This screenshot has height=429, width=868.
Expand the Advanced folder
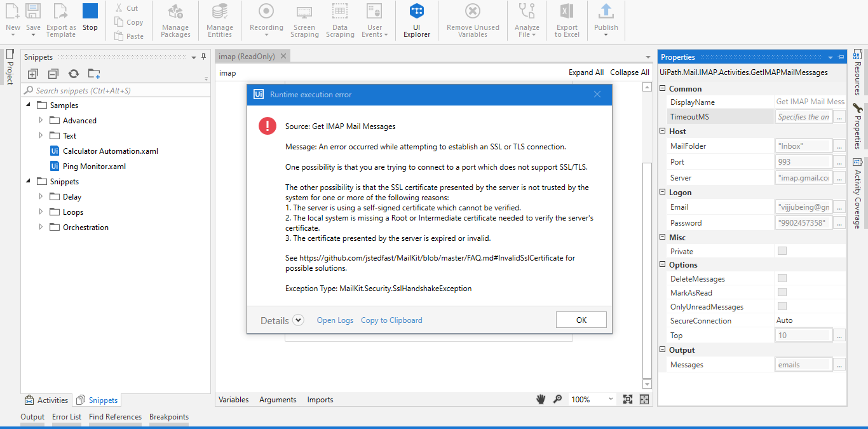(41, 120)
